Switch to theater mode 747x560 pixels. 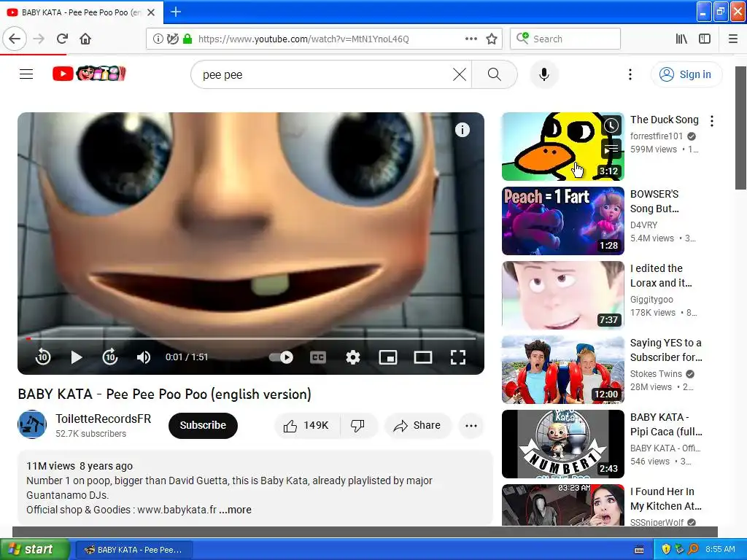423,357
